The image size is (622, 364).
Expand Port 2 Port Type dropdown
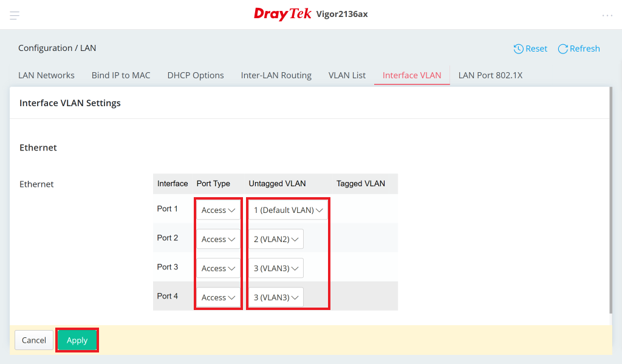coord(218,240)
